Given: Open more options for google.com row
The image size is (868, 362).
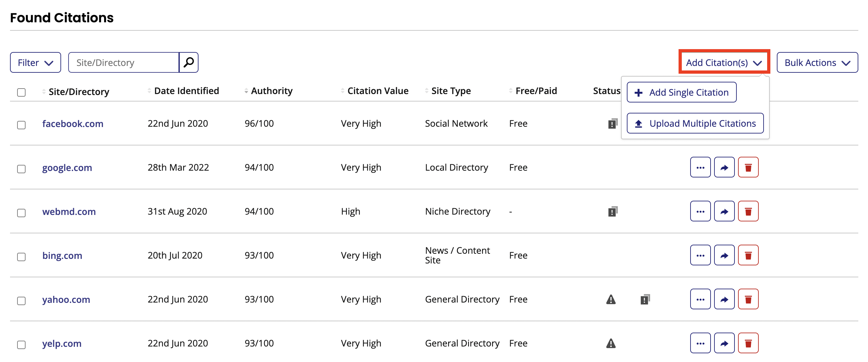Looking at the screenshot, I should 700,167.
